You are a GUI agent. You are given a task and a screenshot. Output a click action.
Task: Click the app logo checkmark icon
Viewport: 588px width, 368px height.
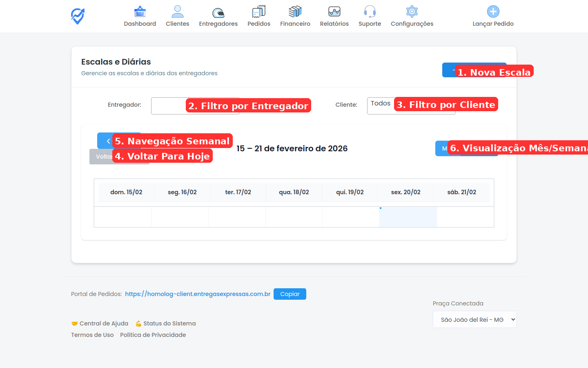tap(78, 16)
